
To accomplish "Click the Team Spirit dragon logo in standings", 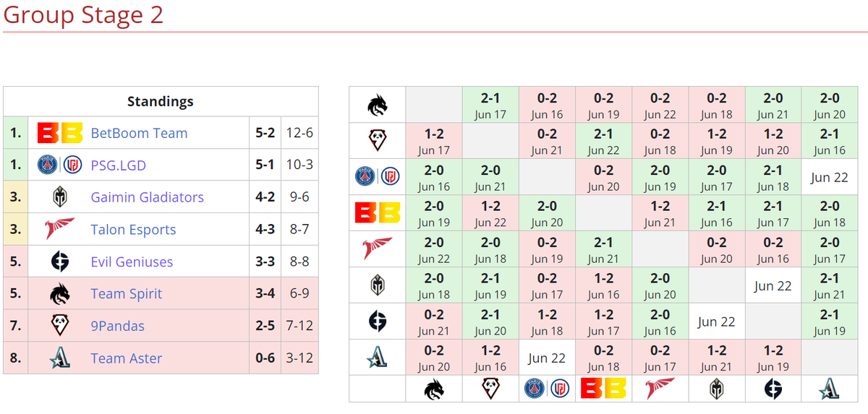I will point(59,294).
